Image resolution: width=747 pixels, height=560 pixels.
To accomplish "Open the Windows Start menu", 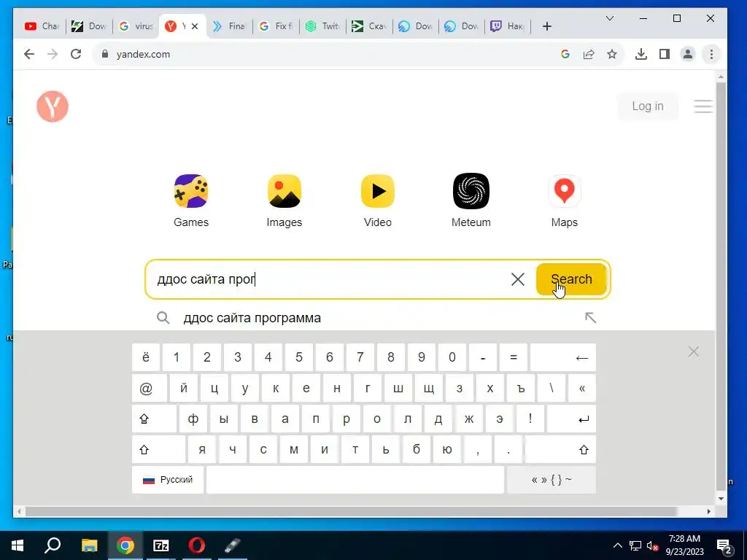I will [x=18, y=545].
